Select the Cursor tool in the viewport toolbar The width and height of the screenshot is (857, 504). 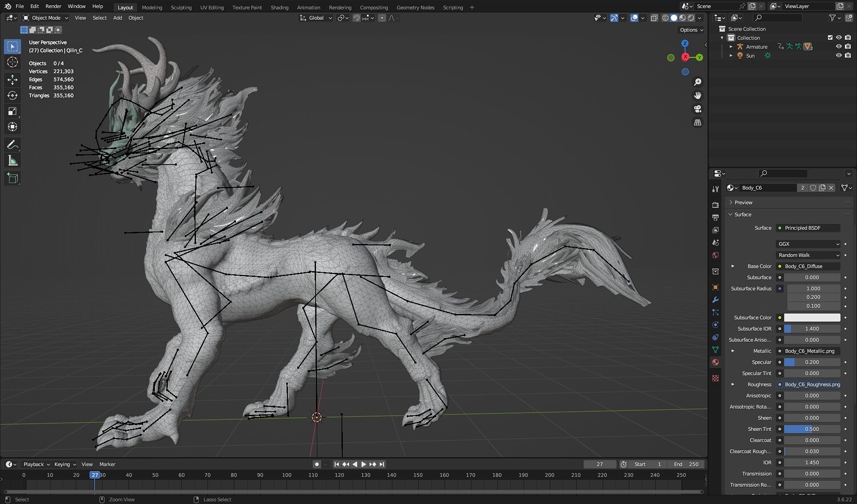click(13, 62)
